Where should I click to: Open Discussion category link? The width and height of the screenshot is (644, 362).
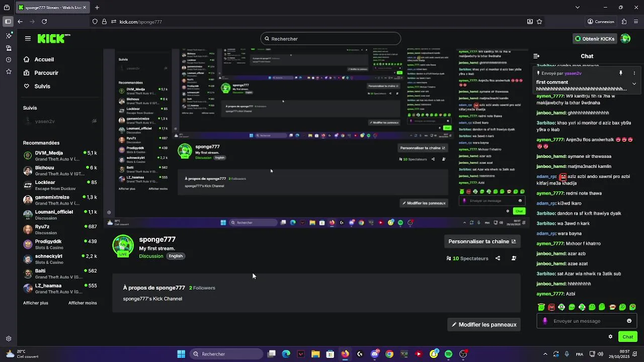[x=151, y=256]
